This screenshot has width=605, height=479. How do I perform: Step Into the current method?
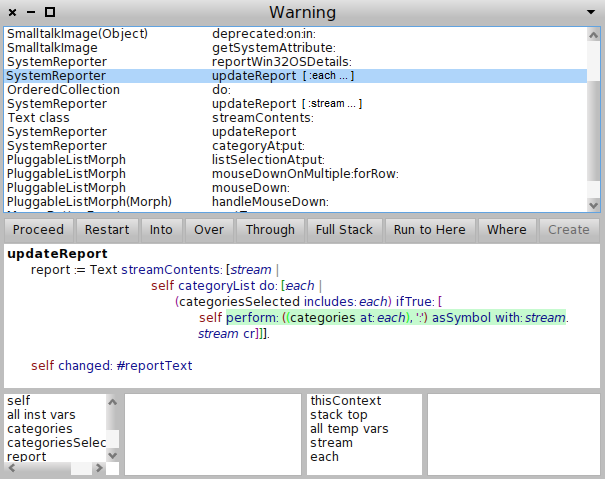tap(161, 230)
